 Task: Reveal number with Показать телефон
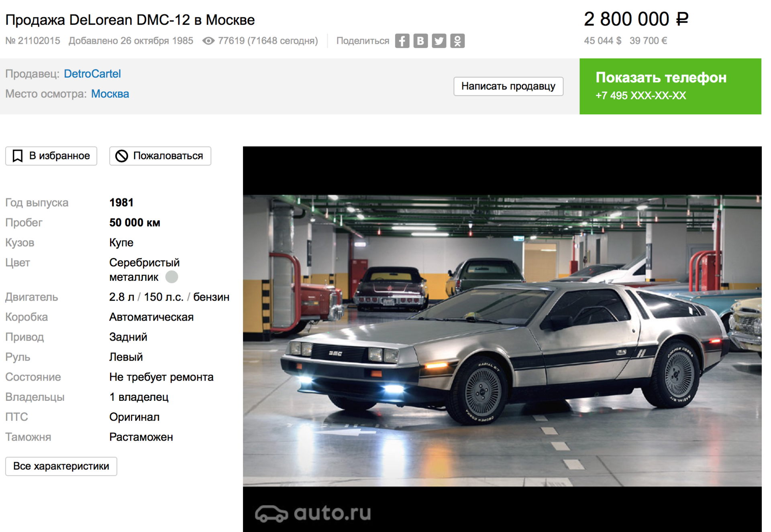(x=670, y=86)
